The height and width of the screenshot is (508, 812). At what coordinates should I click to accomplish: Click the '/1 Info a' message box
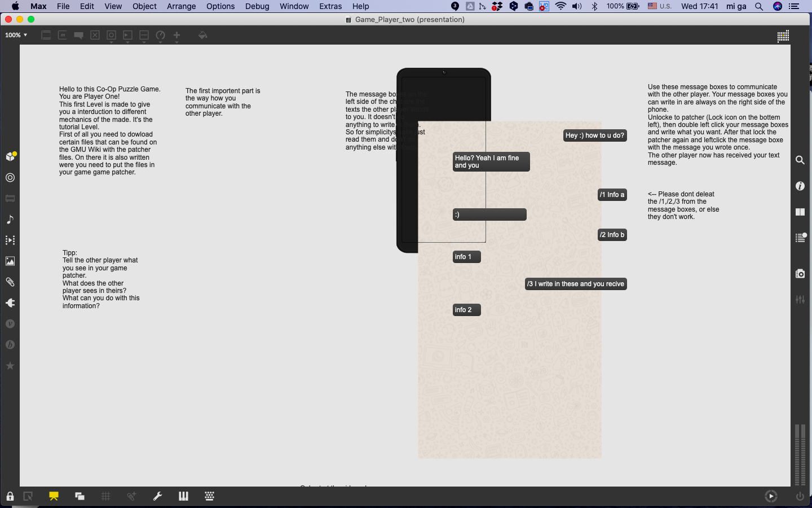[x=612, y=195]
